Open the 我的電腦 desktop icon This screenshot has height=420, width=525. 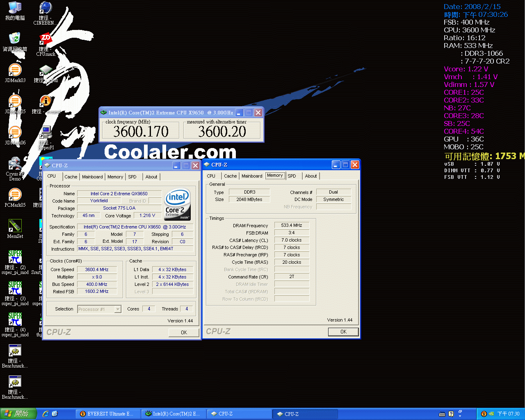coord(15,11)
